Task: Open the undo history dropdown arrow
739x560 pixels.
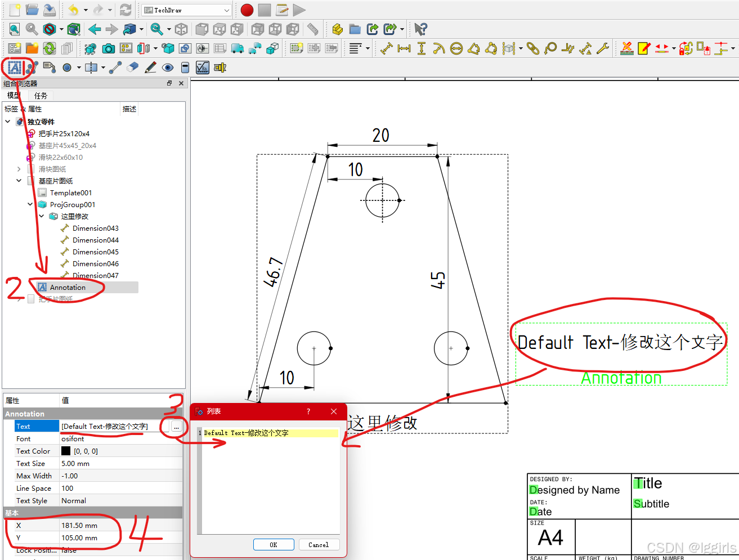Action: coord(86,10)
